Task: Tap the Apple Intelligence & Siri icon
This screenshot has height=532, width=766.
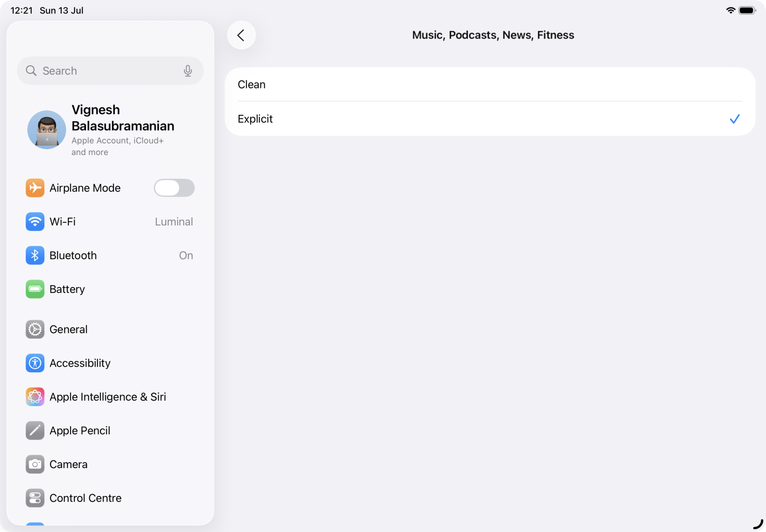Action: [35, 397]
